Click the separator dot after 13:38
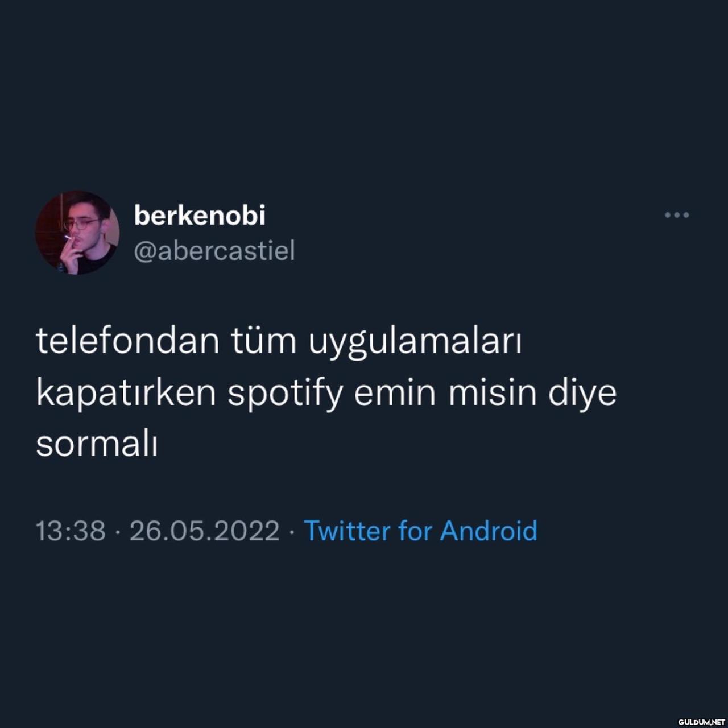This screenshot has height=728, width=728. [118, 532]
